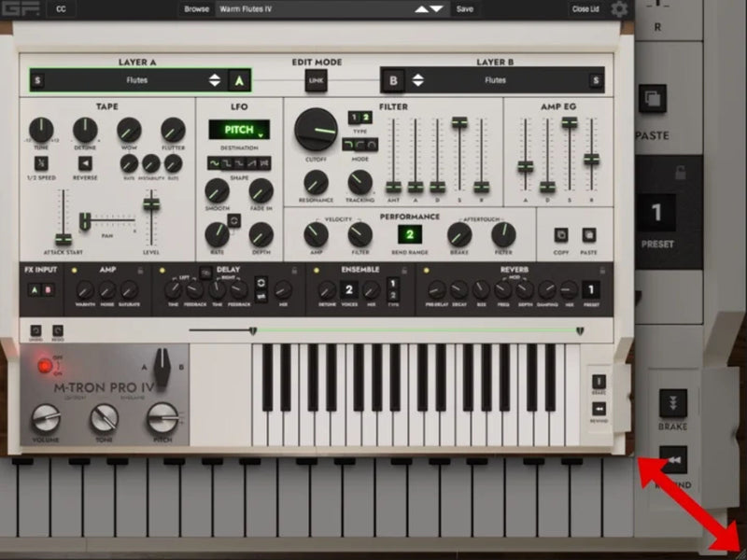
Task: Toggle the 1/2 Speed tape button
Action: tap(42, 163)
